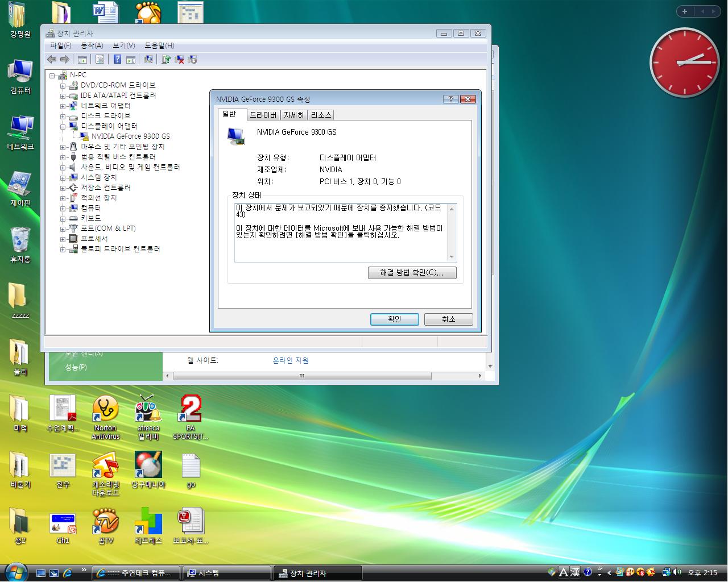This screenshot has height=582, width=728.
Task: Click the back arrow in Device Manager toolbar
Action: [x=52, y=59]
